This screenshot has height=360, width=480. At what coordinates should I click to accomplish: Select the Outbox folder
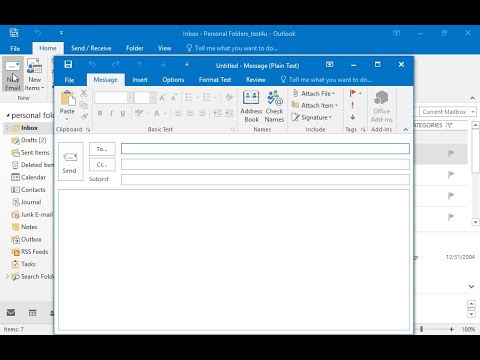click(x=27, y=239)
